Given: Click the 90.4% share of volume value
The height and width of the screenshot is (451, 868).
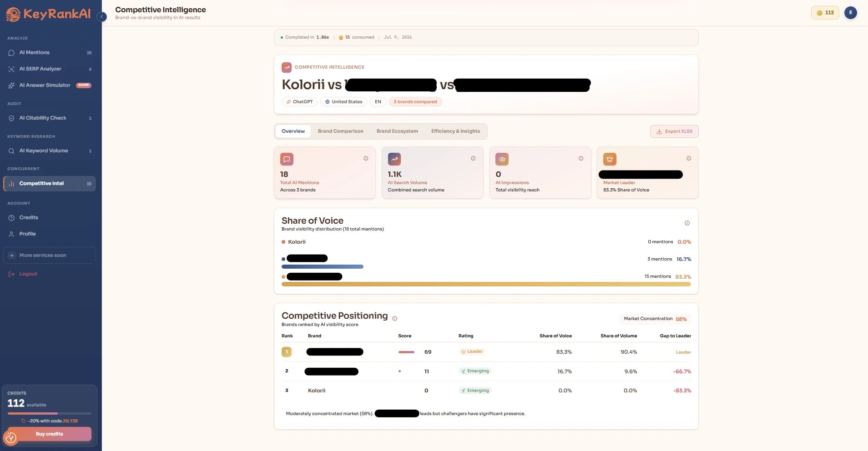Looking at the screenshot, I should 629,352.
